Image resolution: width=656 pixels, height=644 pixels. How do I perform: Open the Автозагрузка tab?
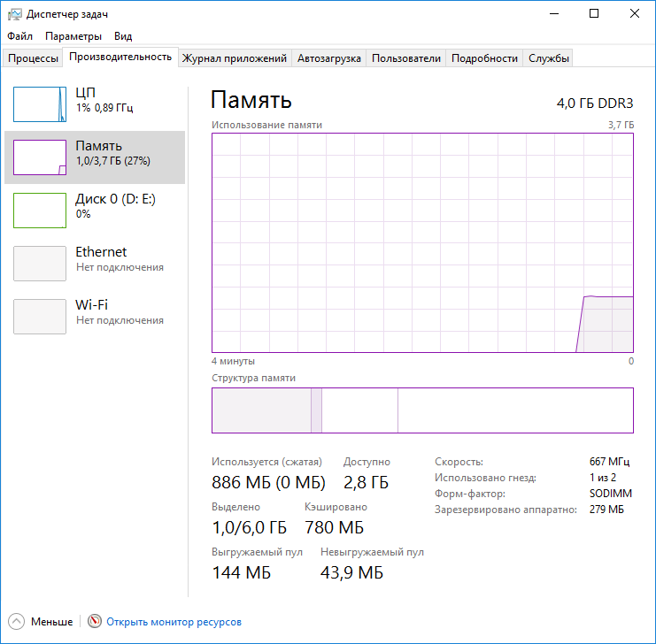pos(328,58)
